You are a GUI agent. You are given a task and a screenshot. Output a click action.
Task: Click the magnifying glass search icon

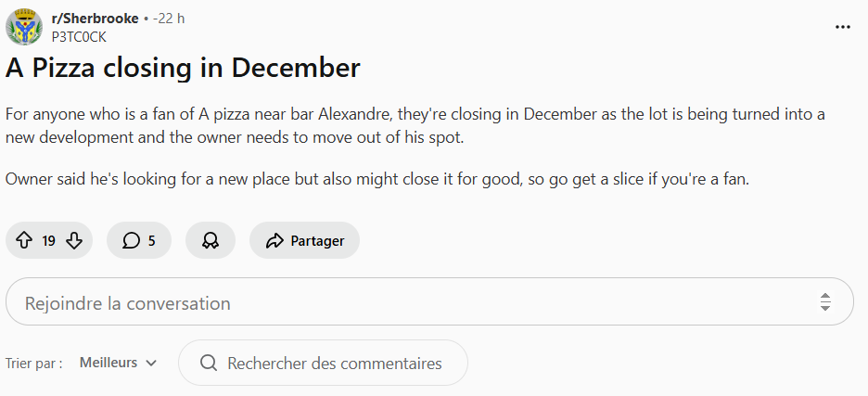tap(209, 364)
